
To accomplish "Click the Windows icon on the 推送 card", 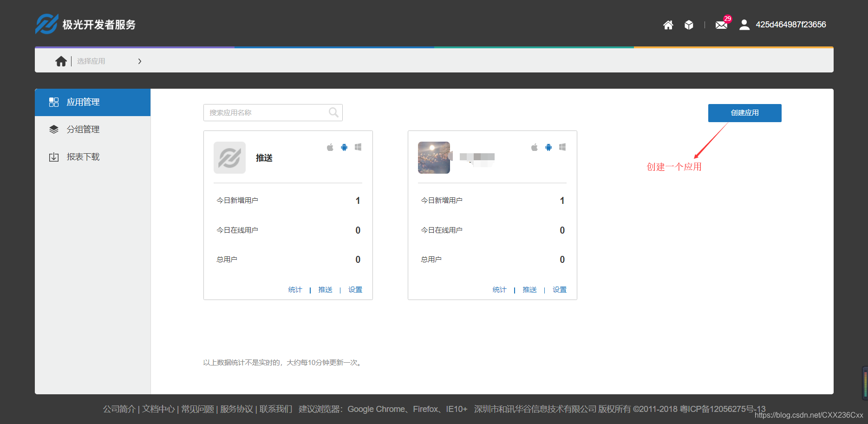I will tap(358, 147).
